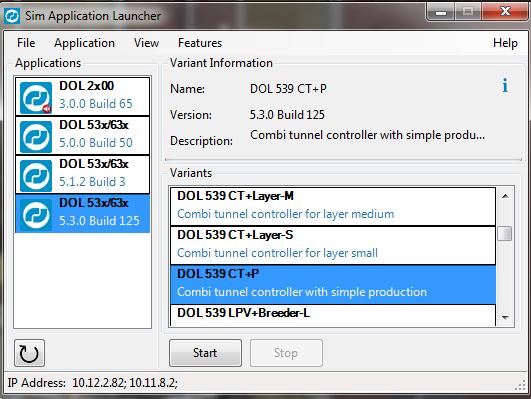Image resolution: width=531 pixels, height=399 pixels.
Task: Select the 5.0.0 Build 50 version text
Action: pos(96,143)
